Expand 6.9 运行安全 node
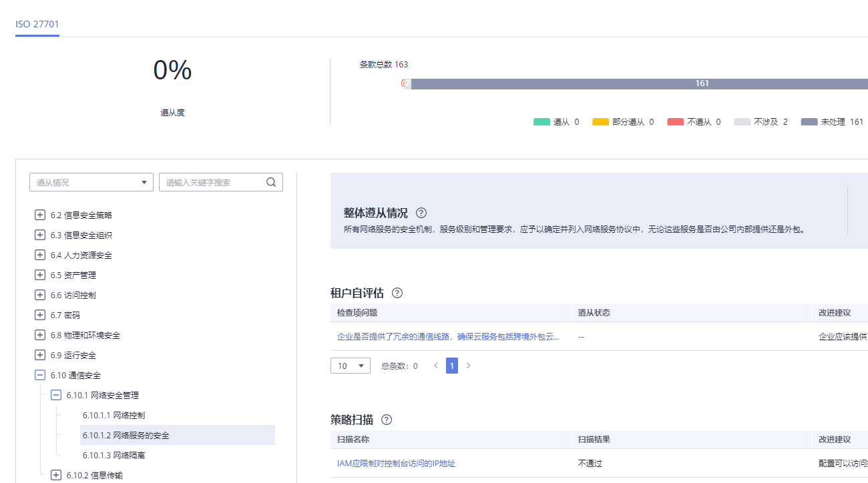The width and height of the screenshot is (868, 483). (40, 355)
